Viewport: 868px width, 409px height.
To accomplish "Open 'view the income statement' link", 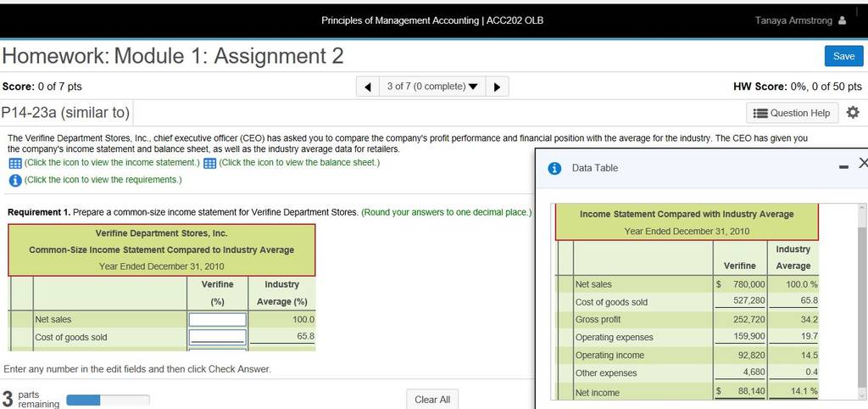I will pyautogui.click(x=111, y=163).
